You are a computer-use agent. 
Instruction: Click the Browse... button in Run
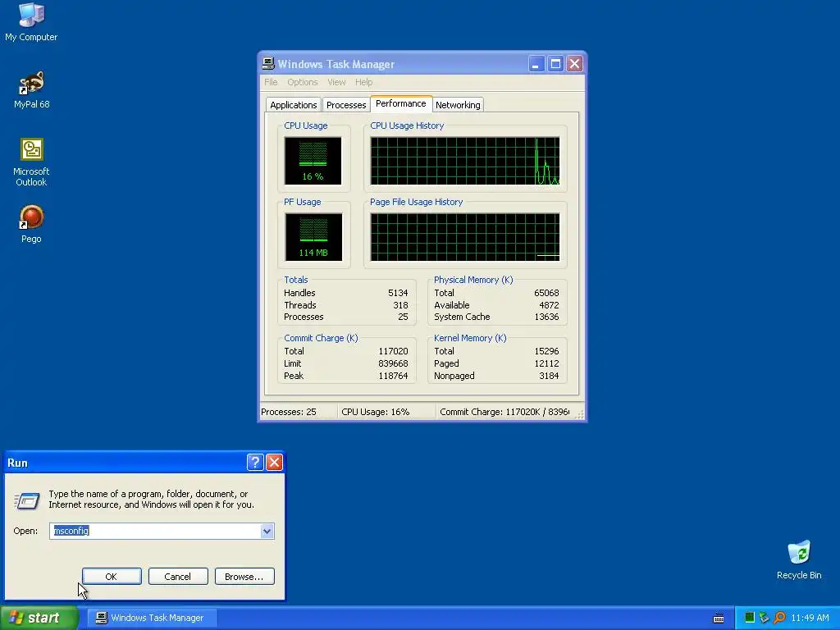click(244, 577)
